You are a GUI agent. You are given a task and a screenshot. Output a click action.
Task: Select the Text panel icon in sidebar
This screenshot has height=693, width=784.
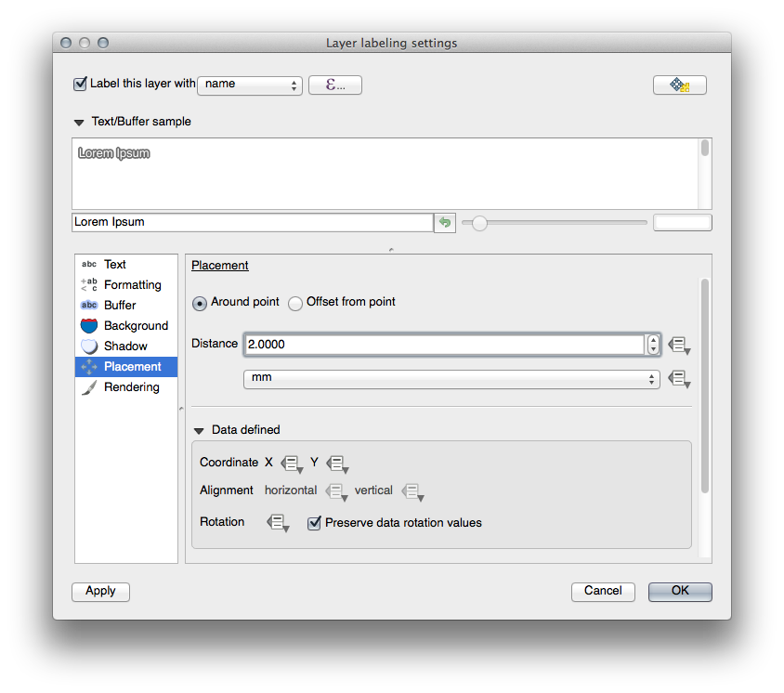[x=88, y=264]
